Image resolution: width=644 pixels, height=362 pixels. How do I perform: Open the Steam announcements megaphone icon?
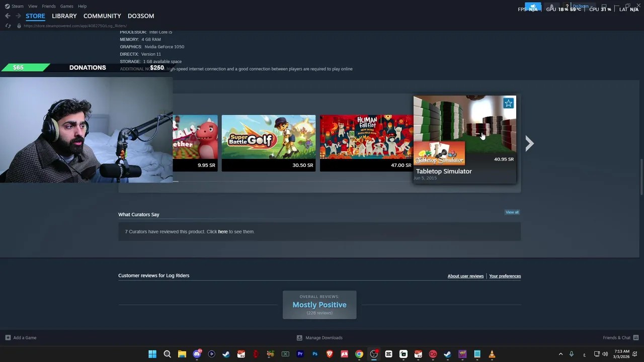point(533,7)
